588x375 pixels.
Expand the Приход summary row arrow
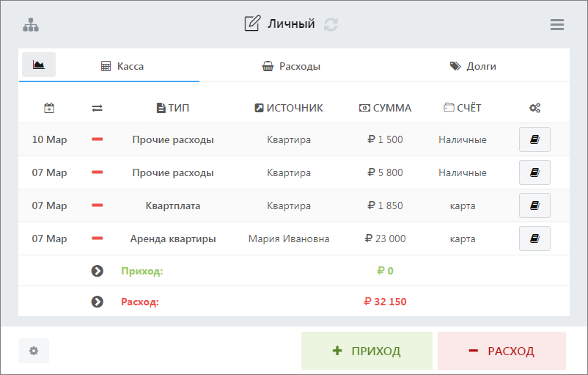pyautogui.click(x=97, y=271)
